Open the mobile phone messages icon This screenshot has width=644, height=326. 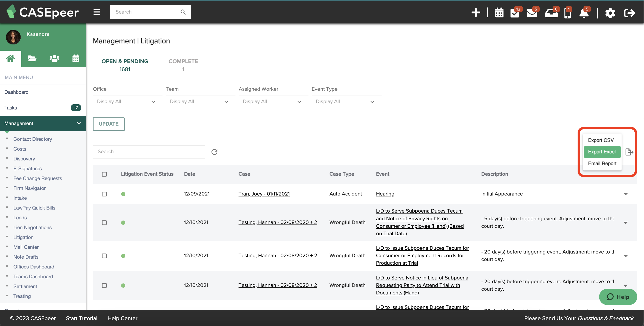(x=568, y=13)
